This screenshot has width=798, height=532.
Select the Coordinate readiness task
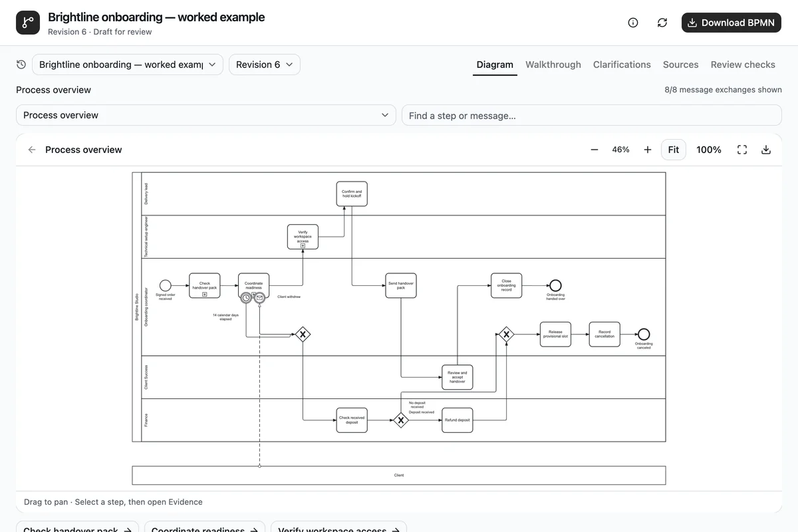254,285
